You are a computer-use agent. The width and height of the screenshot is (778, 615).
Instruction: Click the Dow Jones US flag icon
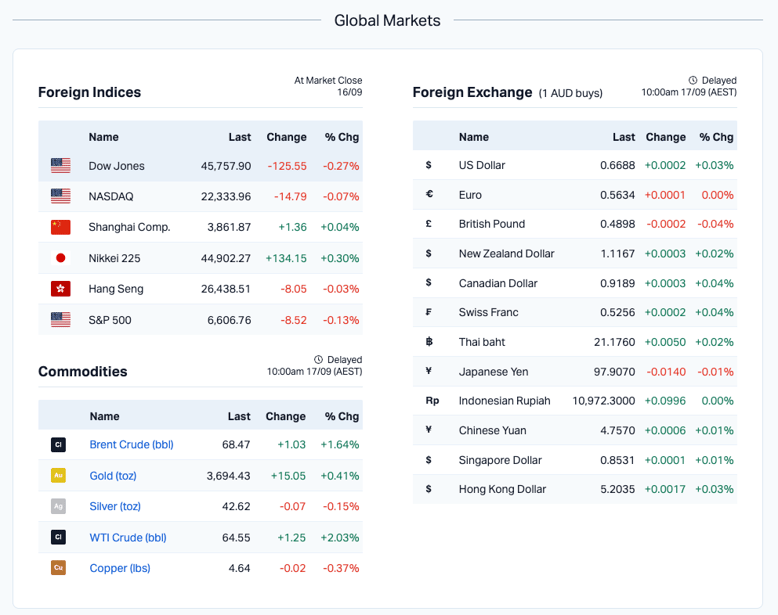[x=60, y=166]
